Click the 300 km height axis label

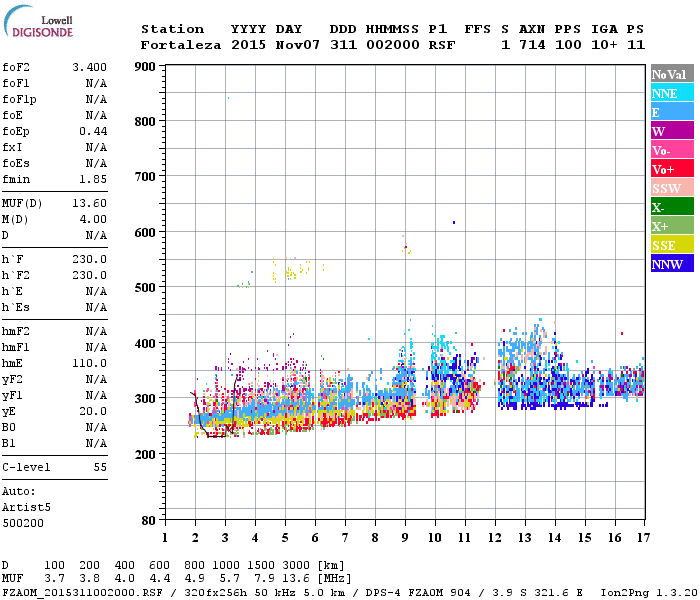click(145, 399)
